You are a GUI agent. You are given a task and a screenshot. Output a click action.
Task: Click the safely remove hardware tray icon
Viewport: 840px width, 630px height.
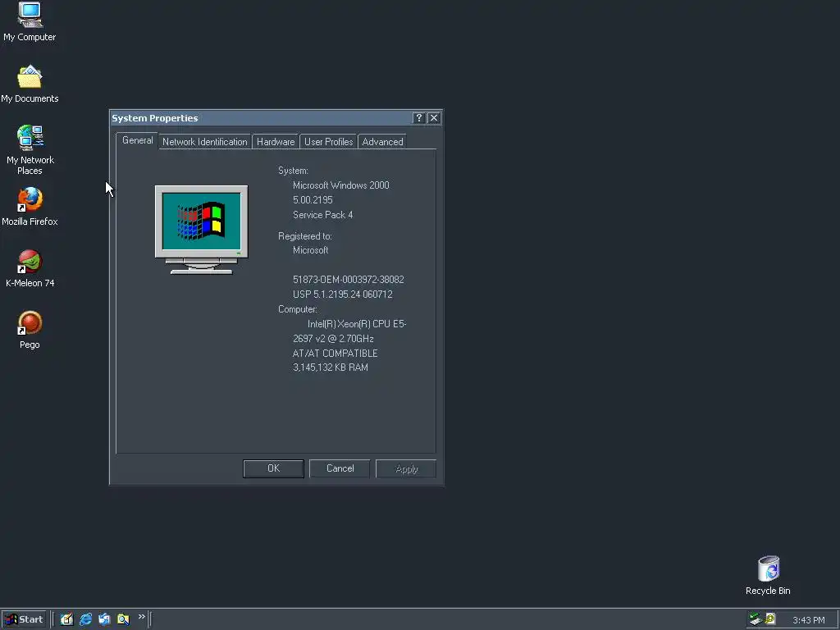point(756,619)
